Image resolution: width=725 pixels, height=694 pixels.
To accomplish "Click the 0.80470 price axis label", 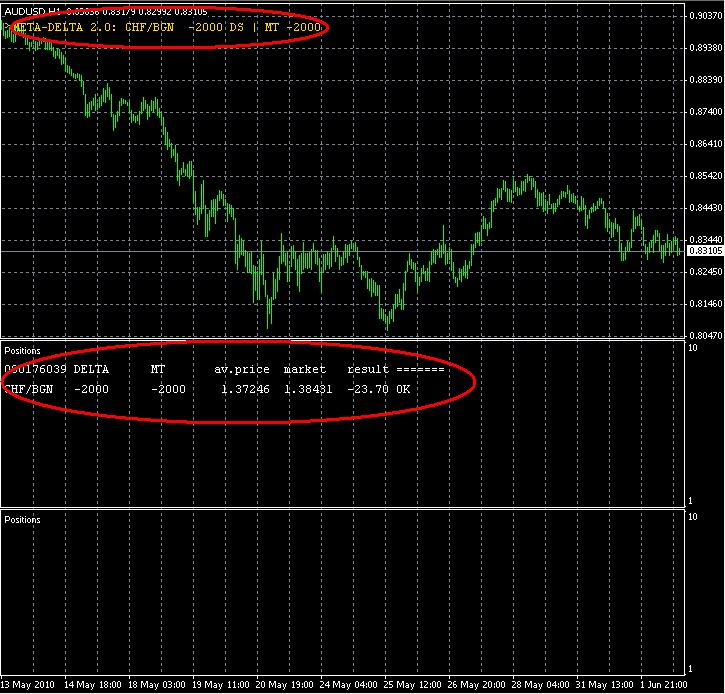I will point(705,335).
